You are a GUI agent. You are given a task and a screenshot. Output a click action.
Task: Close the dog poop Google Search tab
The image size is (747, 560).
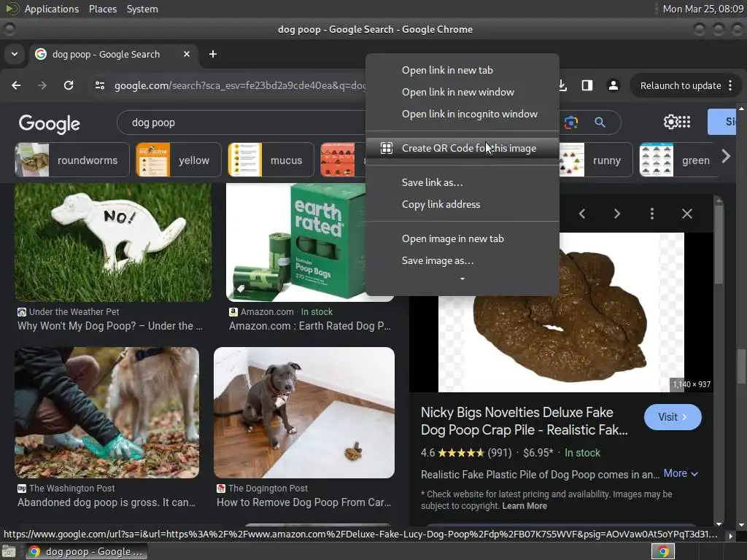coord(187,54)
